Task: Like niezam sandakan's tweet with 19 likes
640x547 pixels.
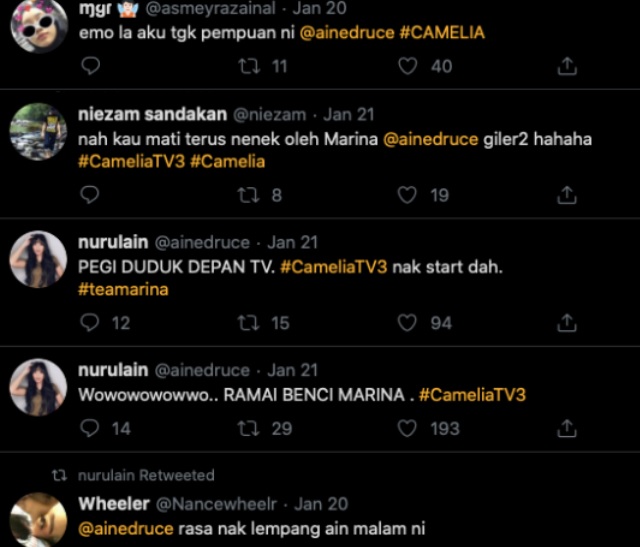Action: click(407, 195)
